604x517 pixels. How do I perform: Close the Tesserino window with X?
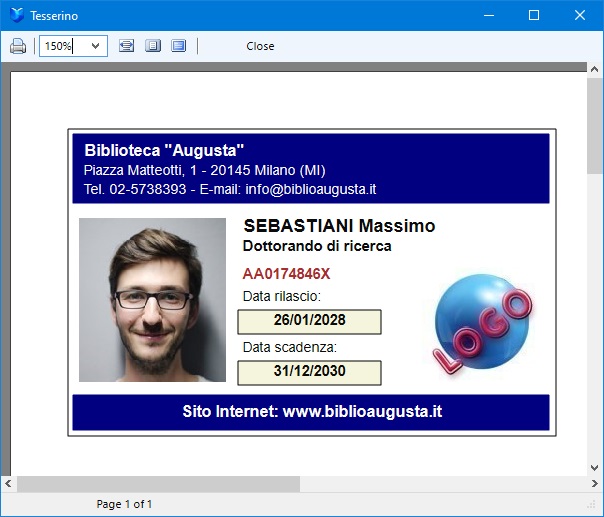[x=580, y=15]
